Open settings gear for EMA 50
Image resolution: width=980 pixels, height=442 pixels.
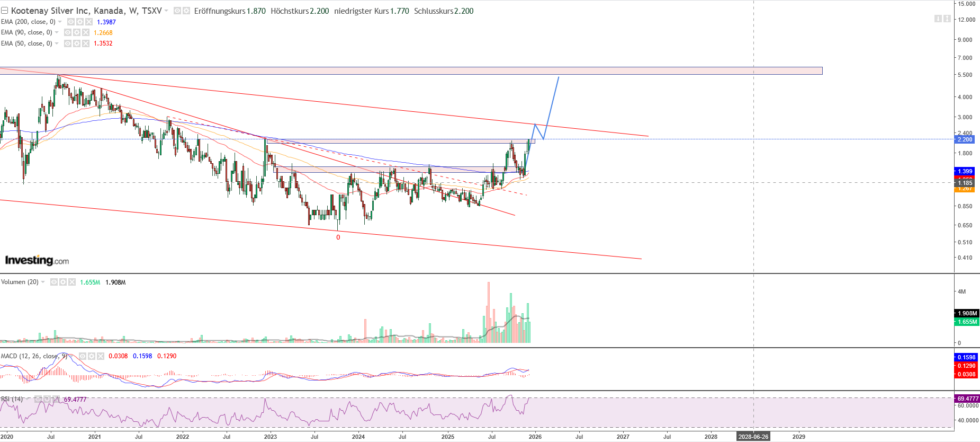click(76, 43)
